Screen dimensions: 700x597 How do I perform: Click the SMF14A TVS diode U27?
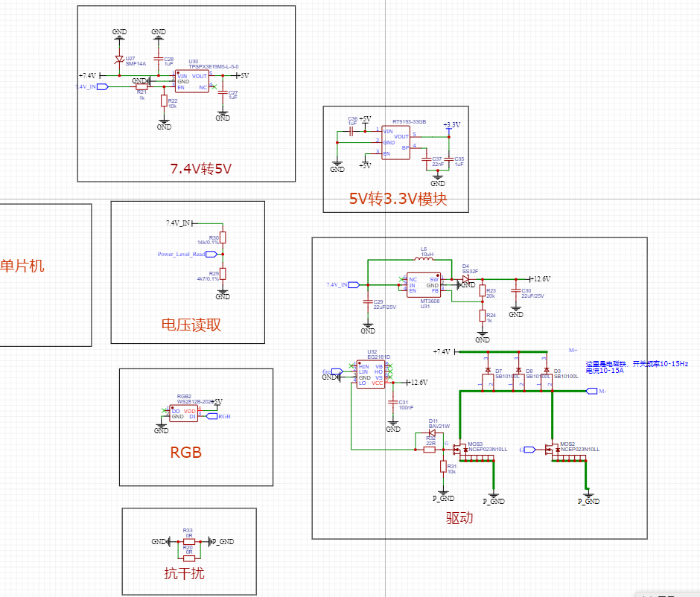118,60
